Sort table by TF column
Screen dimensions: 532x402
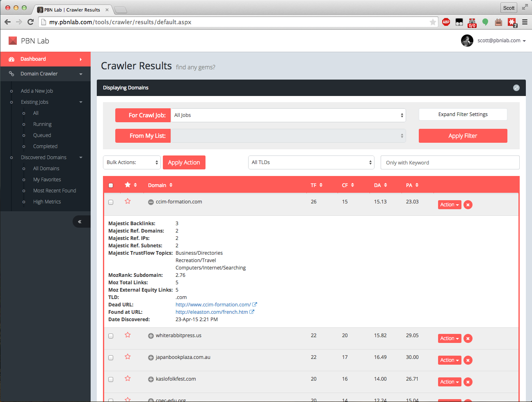coord(316,185)
